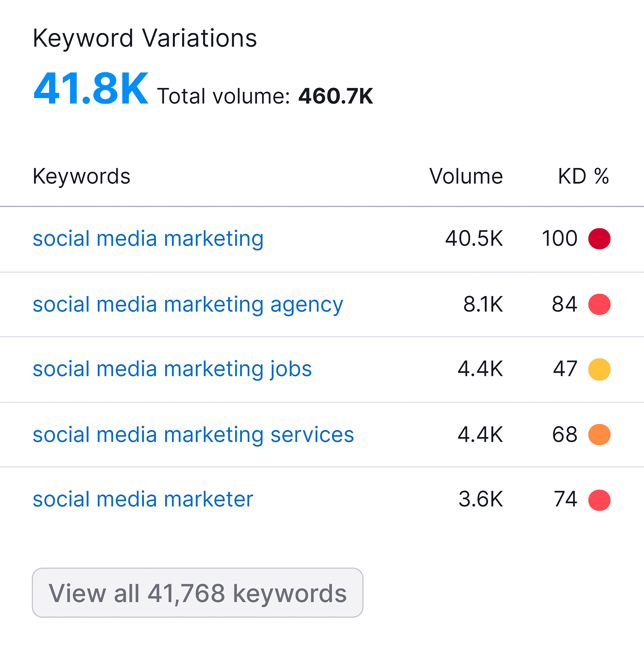Click the dark red KD 100 indicator dot
This screenshot has width=644, height=651.
[599, 239]
